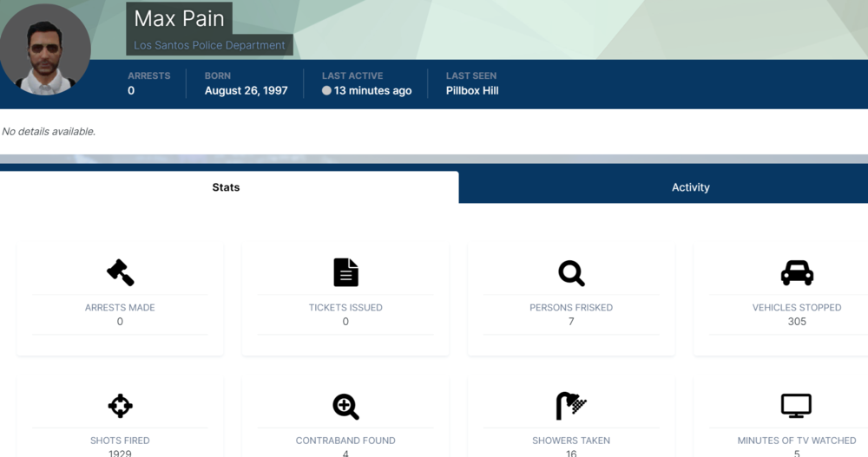The image size is (868, 457).
Task: Click the value 7 under Persons Frisked
Action: pyautogui.click(x=571, y=322)
